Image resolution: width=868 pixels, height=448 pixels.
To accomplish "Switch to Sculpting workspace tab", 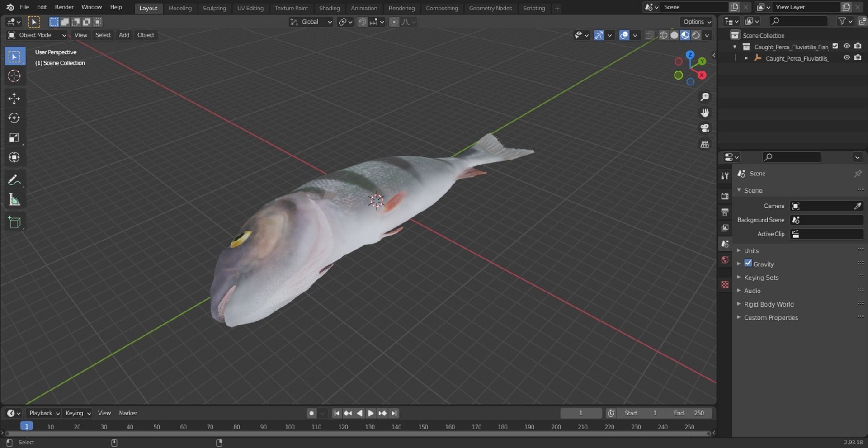I will pos(214,8).
